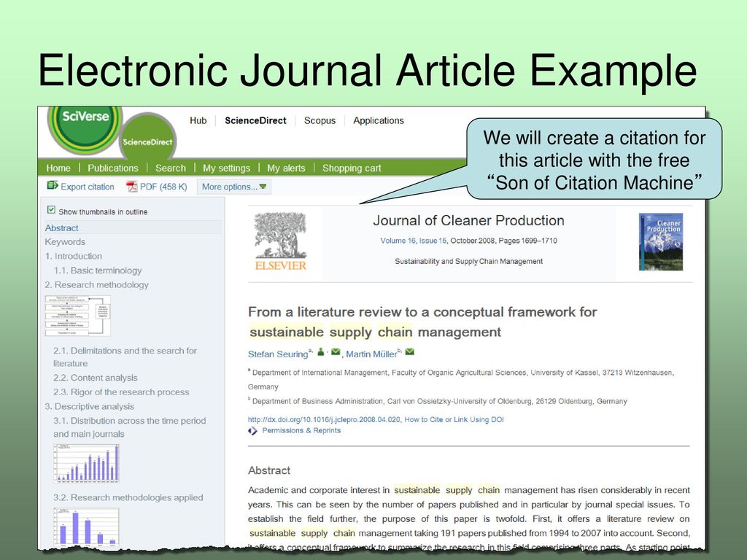Open the author profile icon beside Stefan Seuring
This screenshot has height=560, width=747.
click(x=321, y=352)
